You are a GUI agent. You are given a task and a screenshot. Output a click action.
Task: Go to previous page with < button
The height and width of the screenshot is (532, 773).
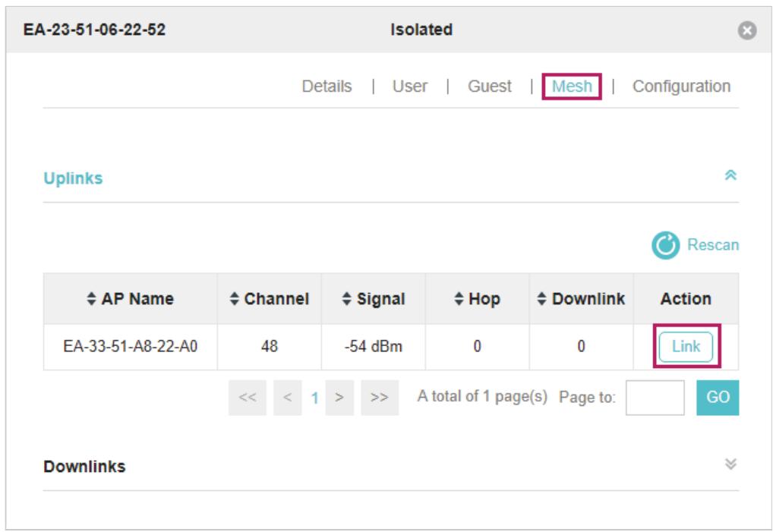pos(288,397)
